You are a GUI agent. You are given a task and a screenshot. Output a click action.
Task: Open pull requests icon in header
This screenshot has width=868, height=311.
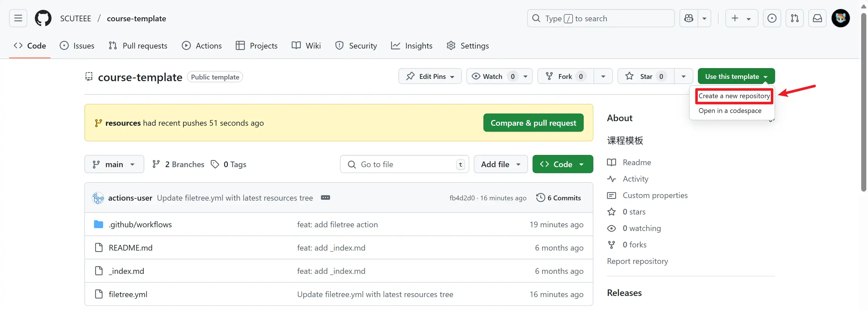coord(794,18)
